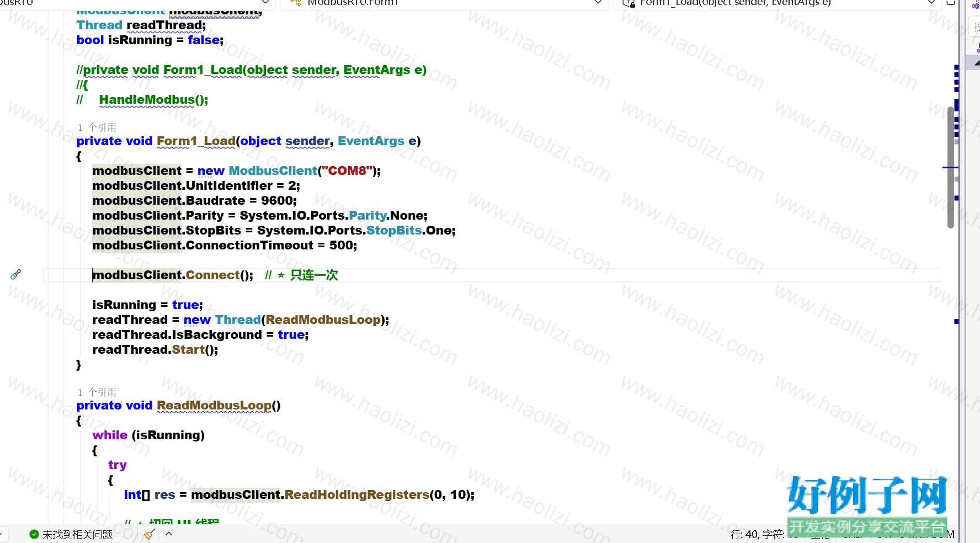Click 'StopBits' enum type in System.IO.Ports
This screenshot has width=980, height=543.
[x=394, y=230]
